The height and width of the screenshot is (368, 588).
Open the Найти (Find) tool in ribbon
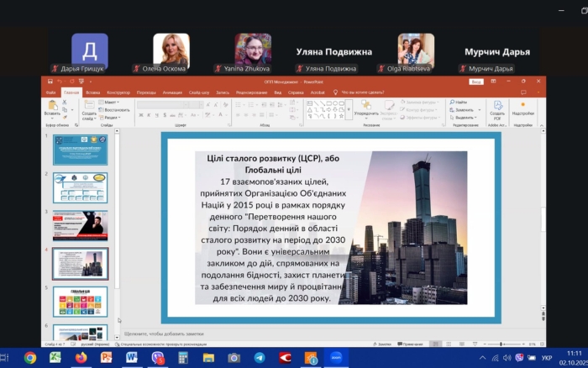coord(460,102)
